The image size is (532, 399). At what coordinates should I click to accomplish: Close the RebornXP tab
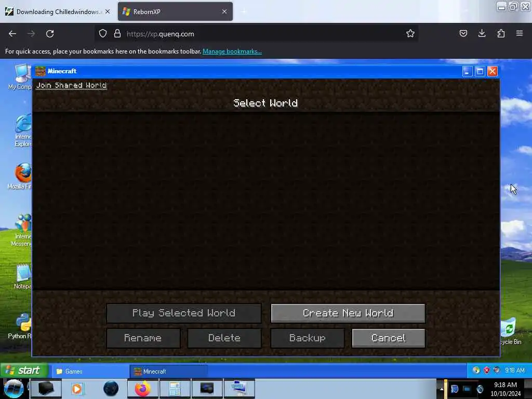coord(224,12)
